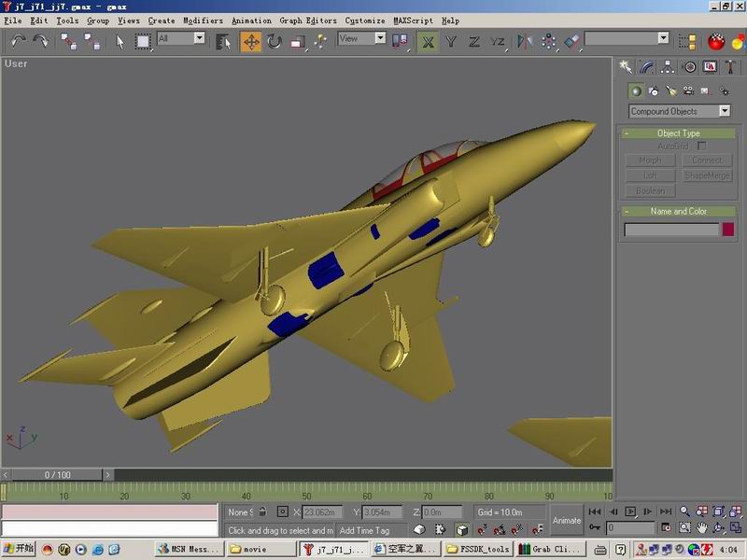747x560 pixels.
Task: Select the Move transform tool
Action: tap(251, 41)
